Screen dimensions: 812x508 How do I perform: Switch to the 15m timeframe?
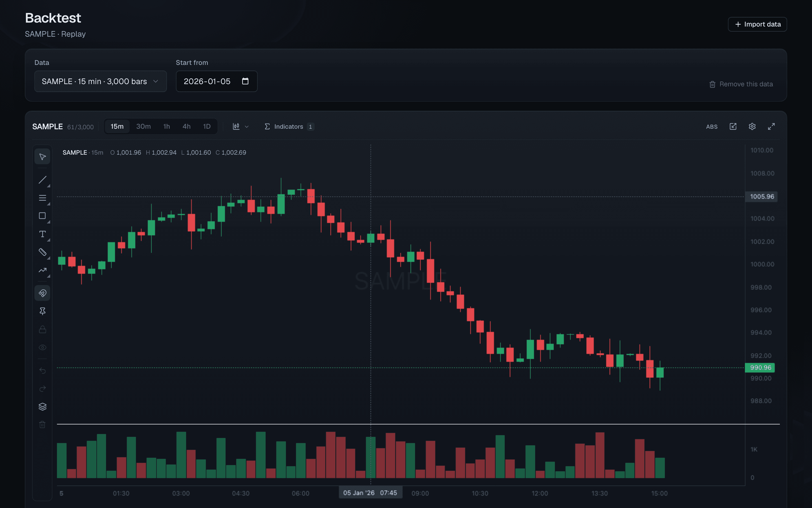(x=117, y=127)
